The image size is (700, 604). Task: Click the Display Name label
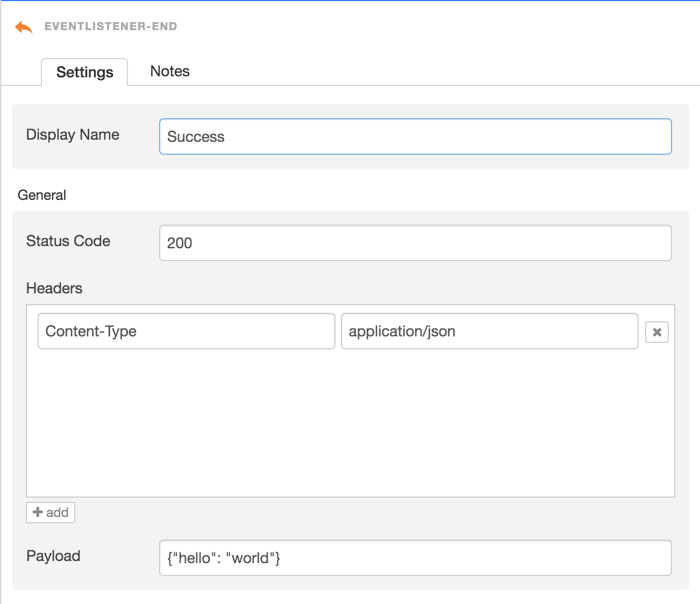pos(73,135)
